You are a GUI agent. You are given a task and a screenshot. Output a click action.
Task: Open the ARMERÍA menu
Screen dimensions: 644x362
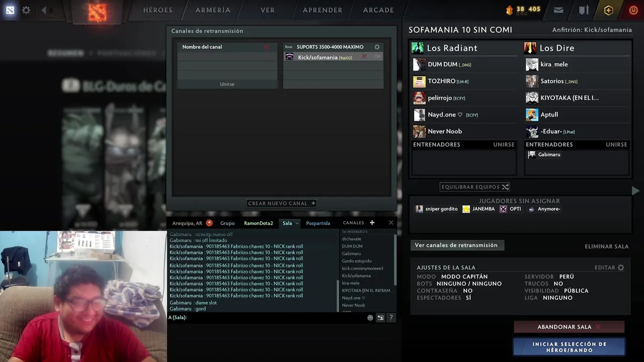(213, 10)
